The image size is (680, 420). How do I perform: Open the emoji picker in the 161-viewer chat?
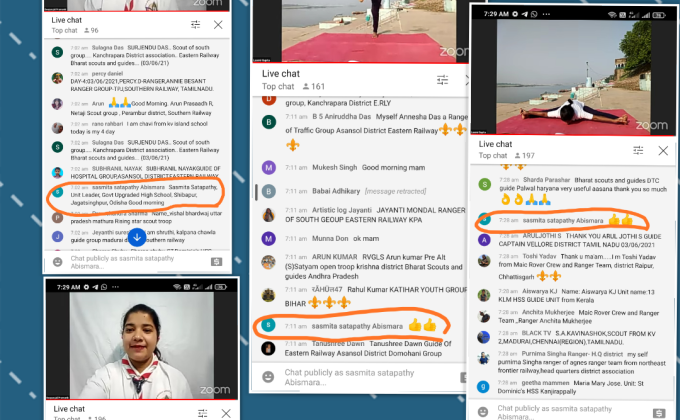(x=268, y=376)
